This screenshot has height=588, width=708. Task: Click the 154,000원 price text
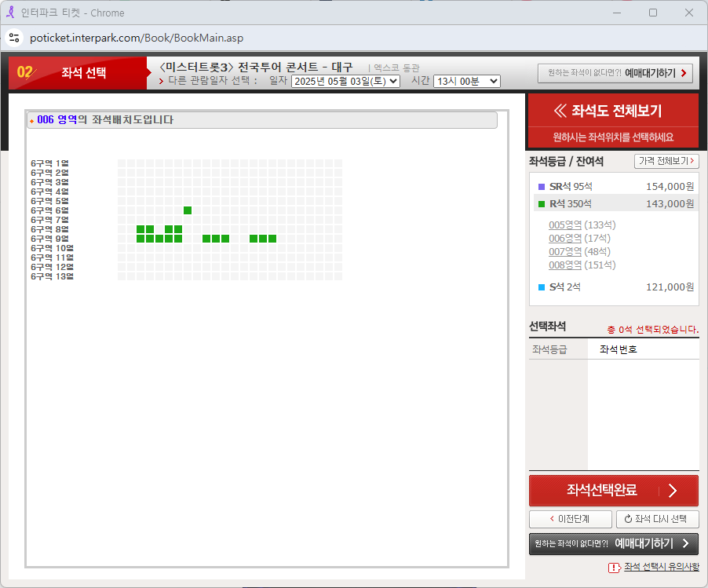tap(670, 187)
